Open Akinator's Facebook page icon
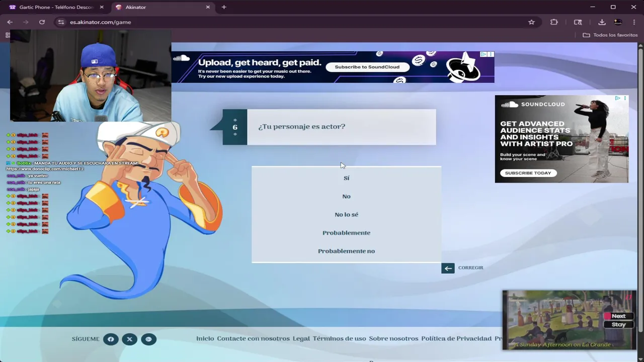Image resolution: width=644 pixels, height=362 pixels. pos(111,339)
